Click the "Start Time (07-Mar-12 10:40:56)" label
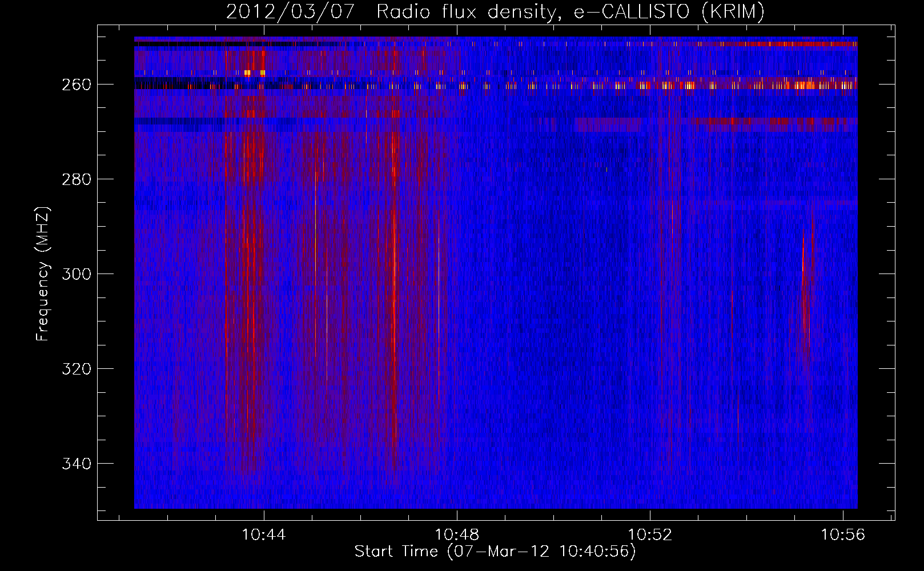924x571 pixels. [x=495, y=552]
